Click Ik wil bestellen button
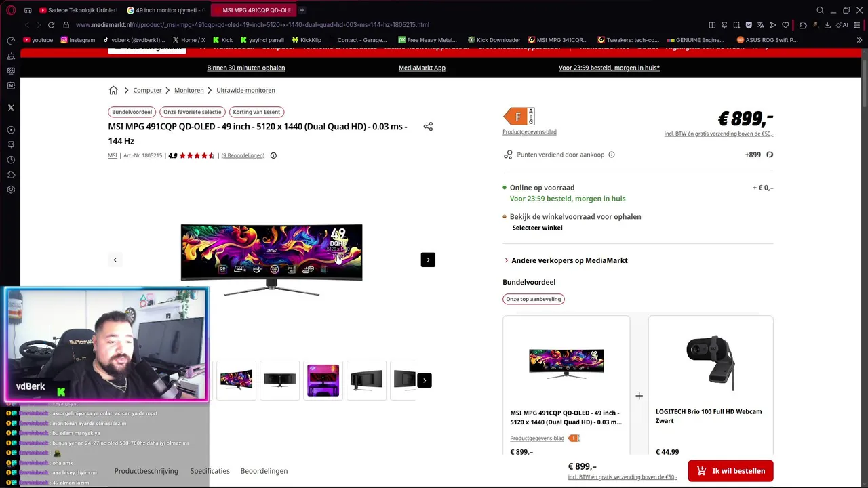This screenshot has height=488, width=868. point(730,471)
